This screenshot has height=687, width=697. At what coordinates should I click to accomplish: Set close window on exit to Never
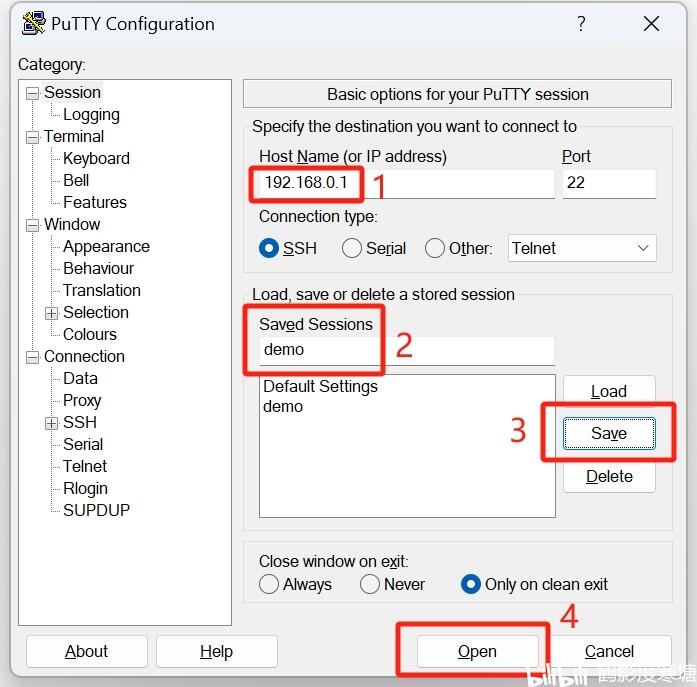[370, 585]
